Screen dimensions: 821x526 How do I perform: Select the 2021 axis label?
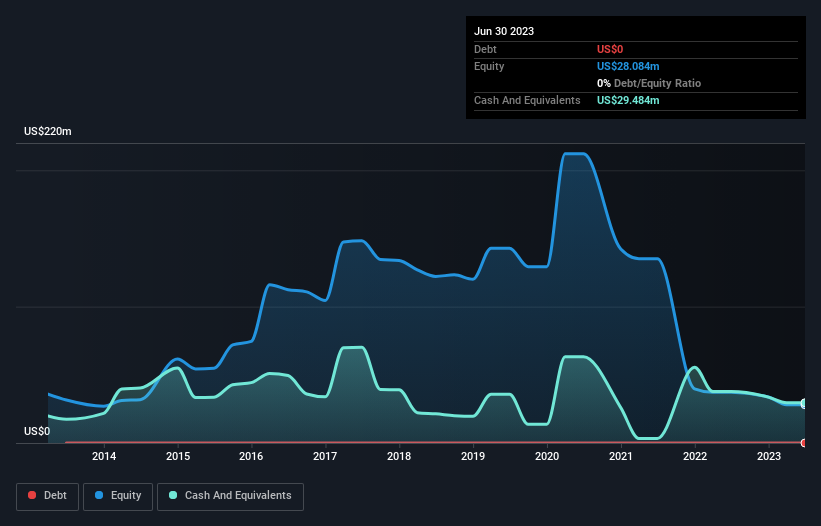(621, 456)
